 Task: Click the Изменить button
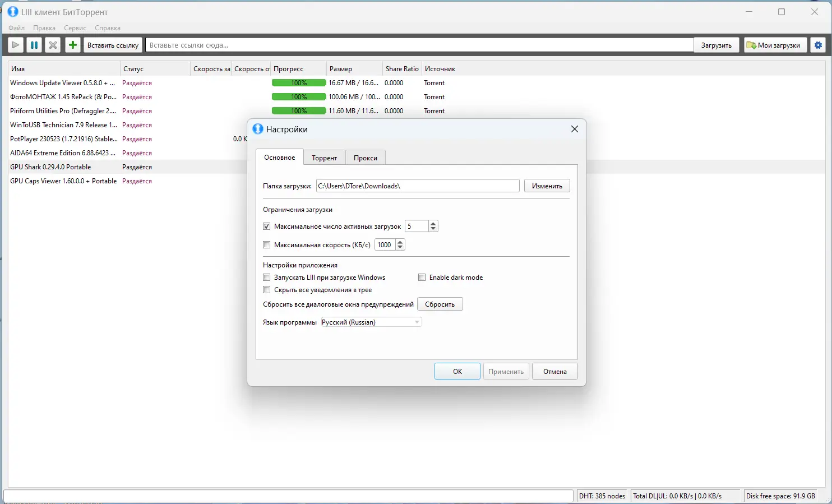(547, 186)
